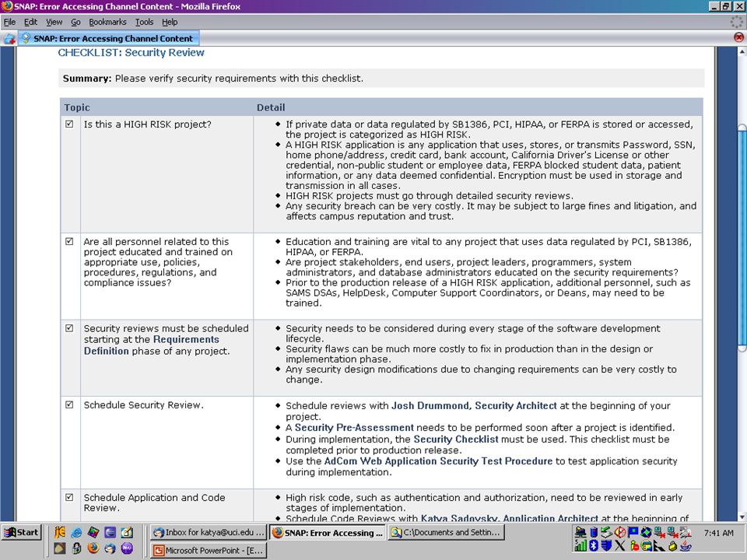Viewport: 747px width, 560px height.
Task: Click the Windows Start button
Action: point(22,532)
